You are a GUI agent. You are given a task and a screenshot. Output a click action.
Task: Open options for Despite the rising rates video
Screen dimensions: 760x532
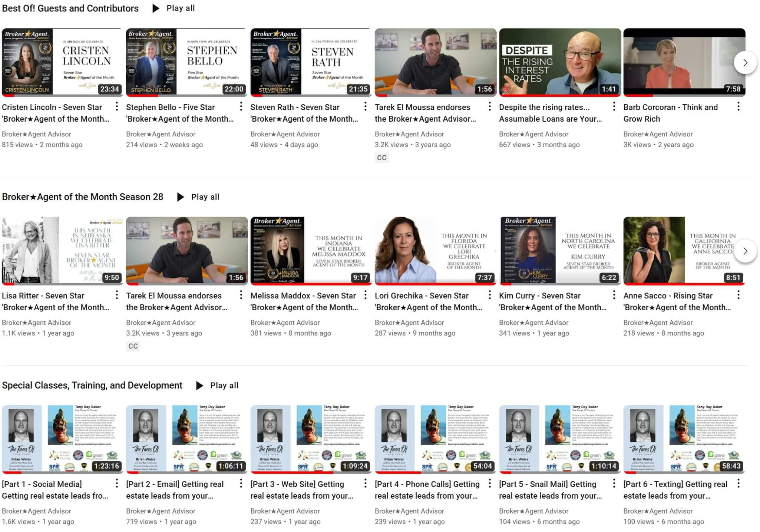tap(614, 107)
